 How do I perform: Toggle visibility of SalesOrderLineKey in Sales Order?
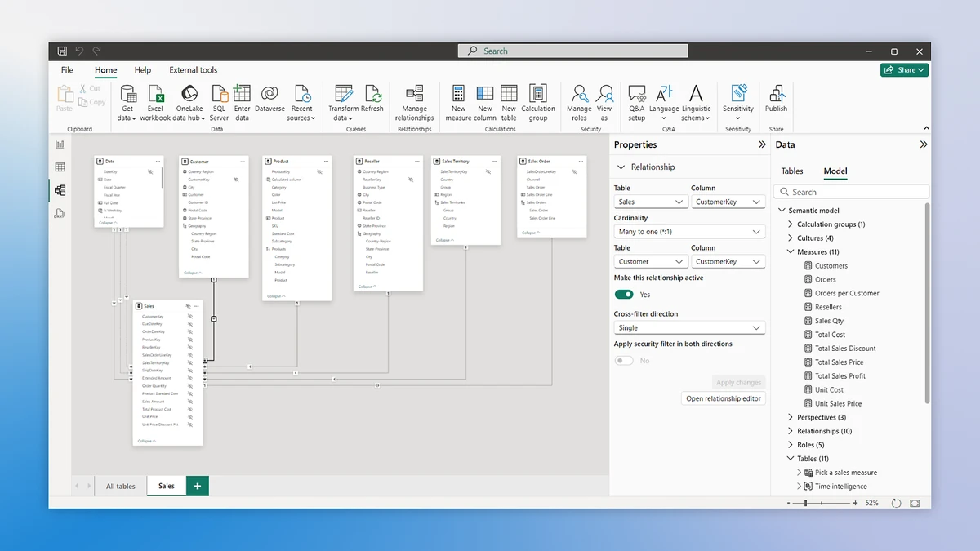(574, 172)
